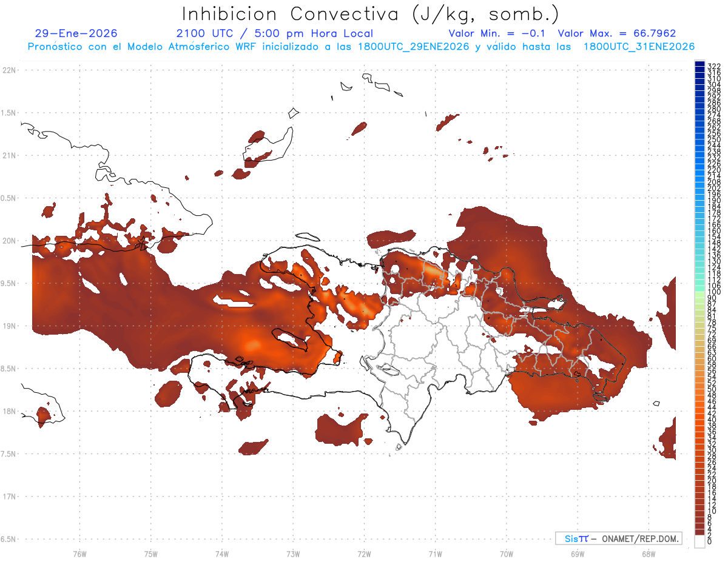The height and width of the screenshot is (562, 728).
Task: Click the '2100 UTC / 5:00 pm Hora Local' text
Action: pos(275,33)
